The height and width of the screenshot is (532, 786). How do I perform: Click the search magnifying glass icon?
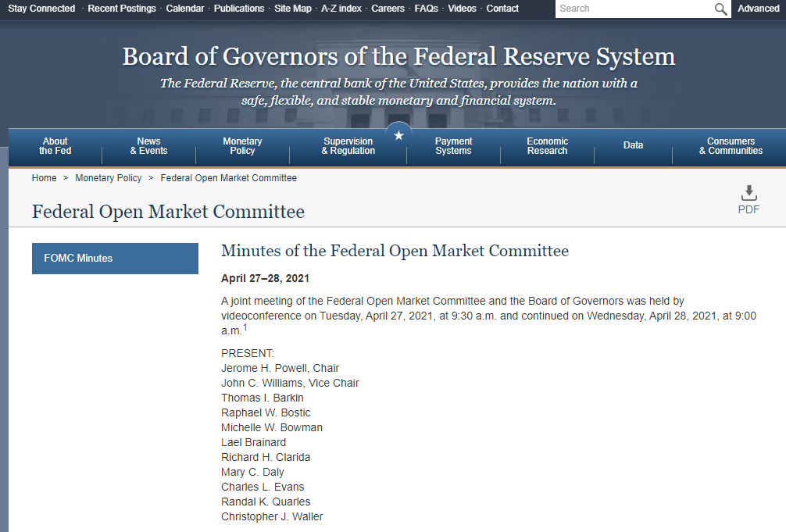[x=720, y=9]
